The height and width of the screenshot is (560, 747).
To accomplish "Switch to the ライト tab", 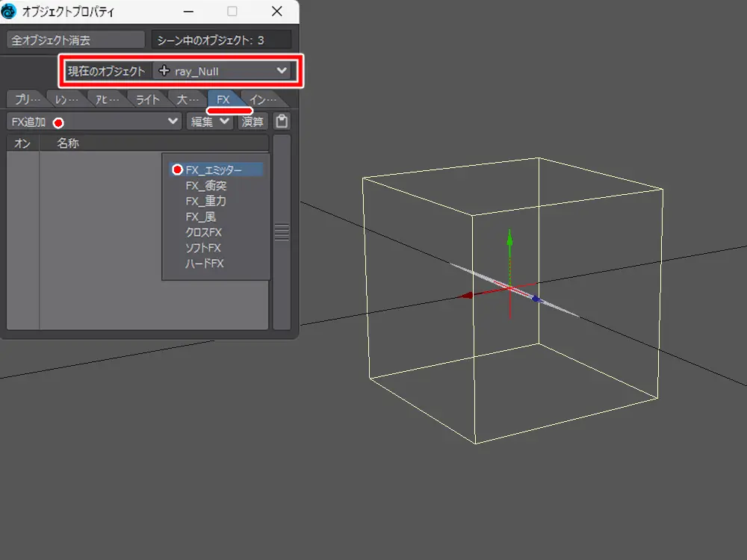I will point(147,99).
